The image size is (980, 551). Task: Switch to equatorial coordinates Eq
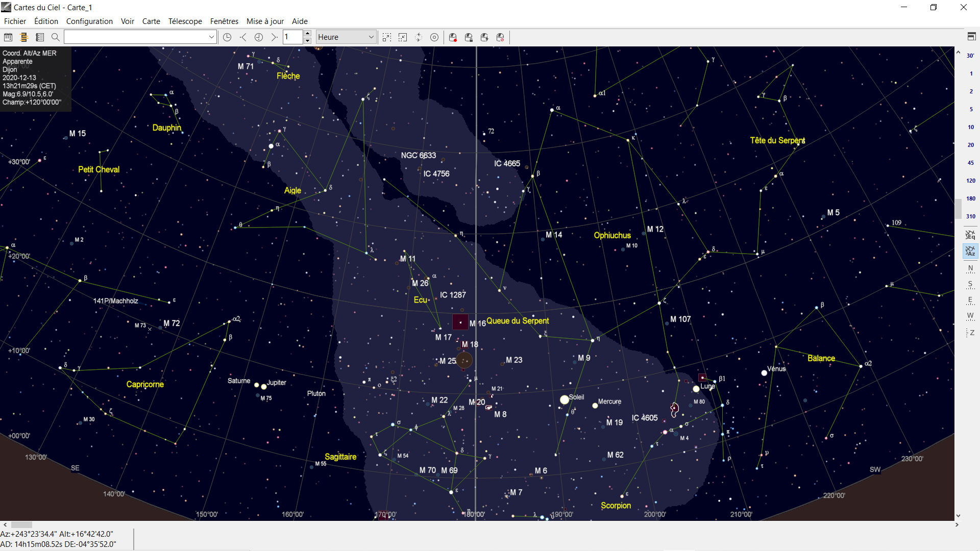[x=970, y=235]
